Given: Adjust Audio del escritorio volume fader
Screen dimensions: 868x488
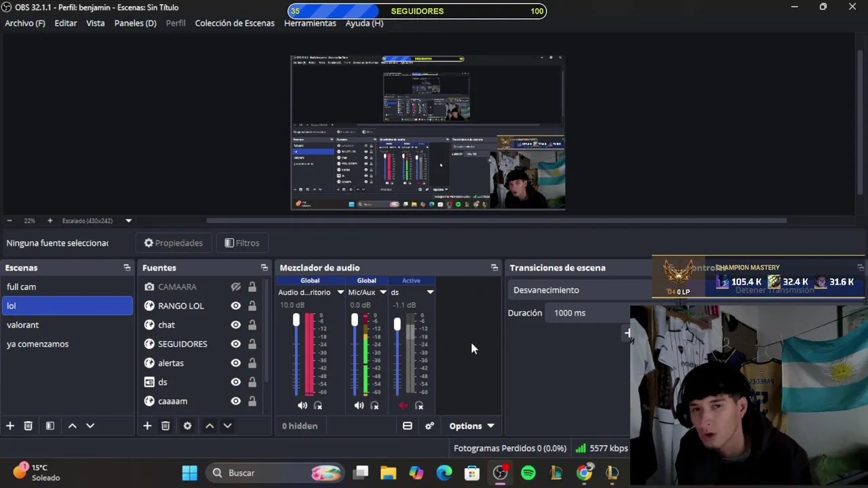Looking at the screenshot, I should point(296,321).
